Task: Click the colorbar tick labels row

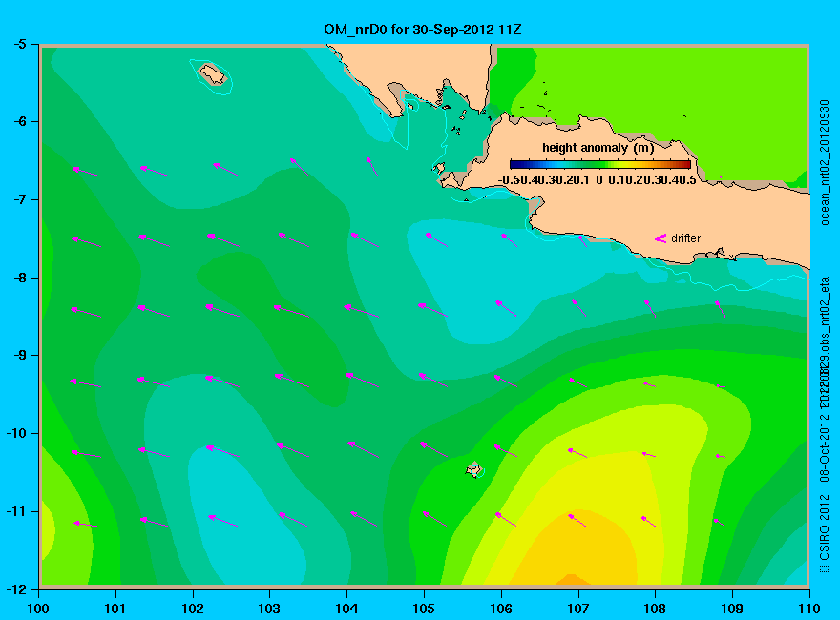Action: click(x=598, y=180)
